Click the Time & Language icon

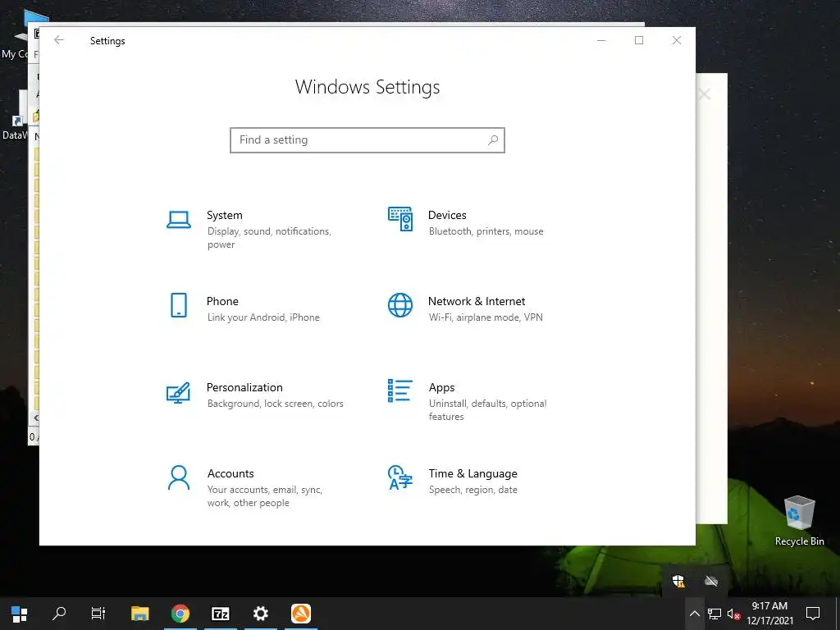[400, 477]
